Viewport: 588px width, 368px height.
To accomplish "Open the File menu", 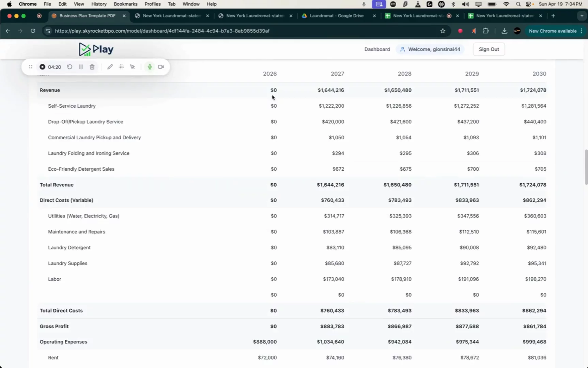I will [47, 4].
